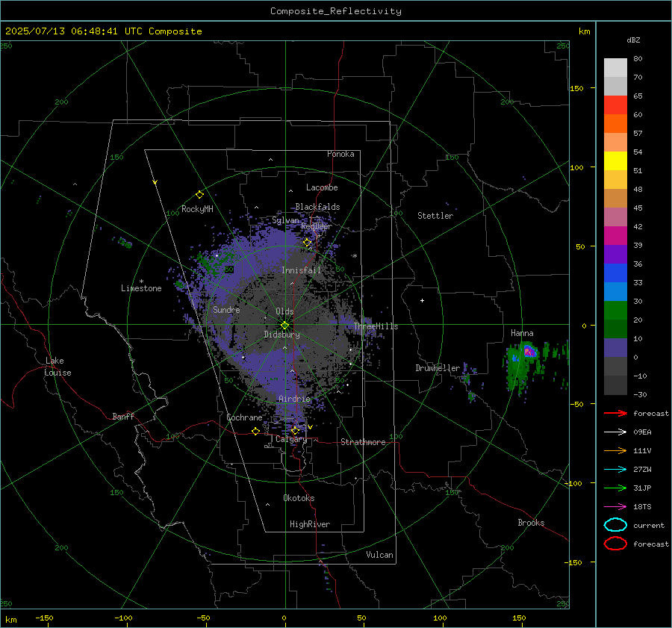The width and height of the screenshot is (672, 628).
Task: Click the Stettler city label
Action: tap(435, 216)
